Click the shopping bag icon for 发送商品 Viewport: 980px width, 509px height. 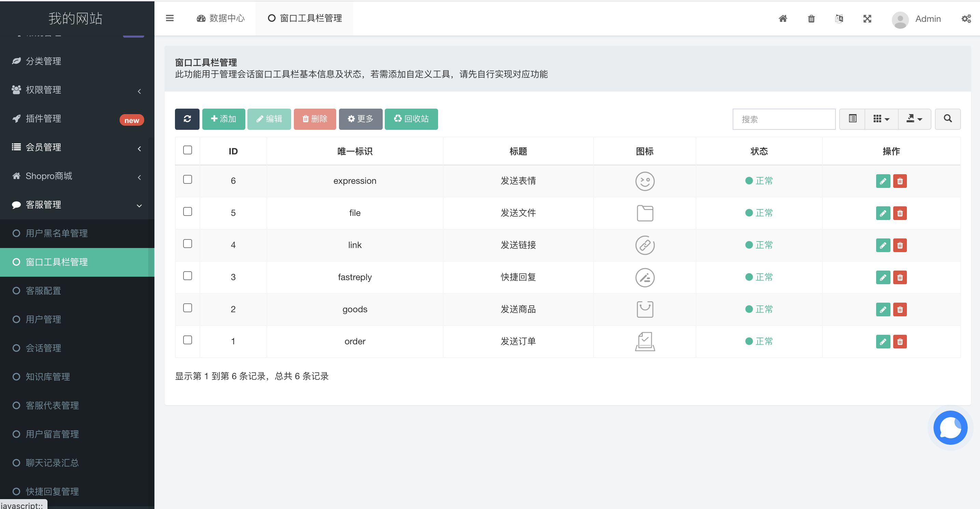pyautogui.click(x=644, y=309)
